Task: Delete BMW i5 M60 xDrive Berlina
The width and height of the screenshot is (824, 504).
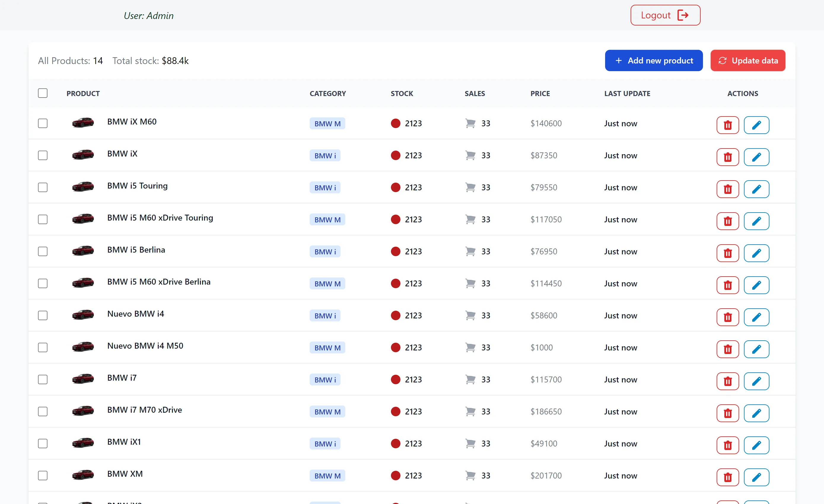Action: coord(728,286)
